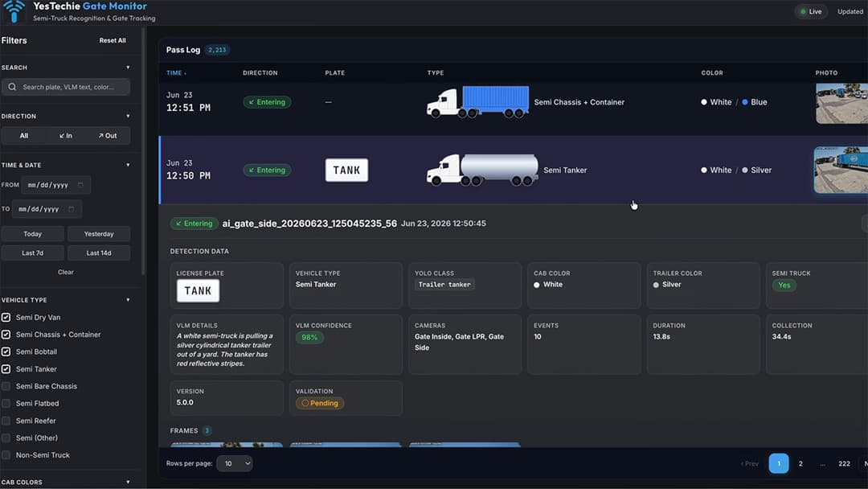Uncheck the Semi Bobtail checkbox

pos(6,351)
